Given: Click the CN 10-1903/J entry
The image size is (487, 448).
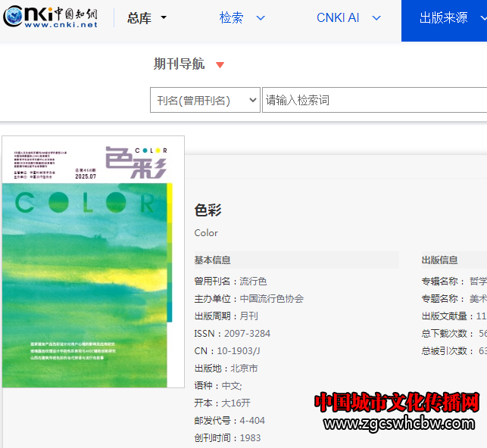Looking at the screenshot, I should click(226, 351).
